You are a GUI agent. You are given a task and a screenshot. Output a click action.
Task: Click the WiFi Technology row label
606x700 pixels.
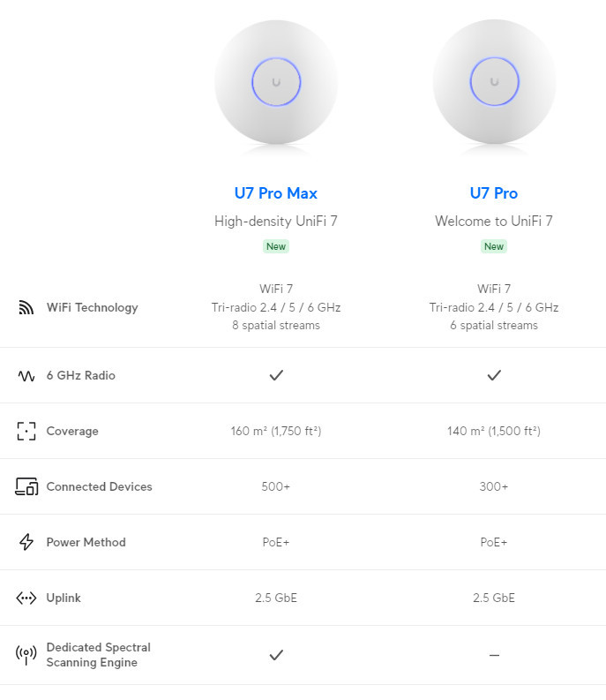[92, 308]
